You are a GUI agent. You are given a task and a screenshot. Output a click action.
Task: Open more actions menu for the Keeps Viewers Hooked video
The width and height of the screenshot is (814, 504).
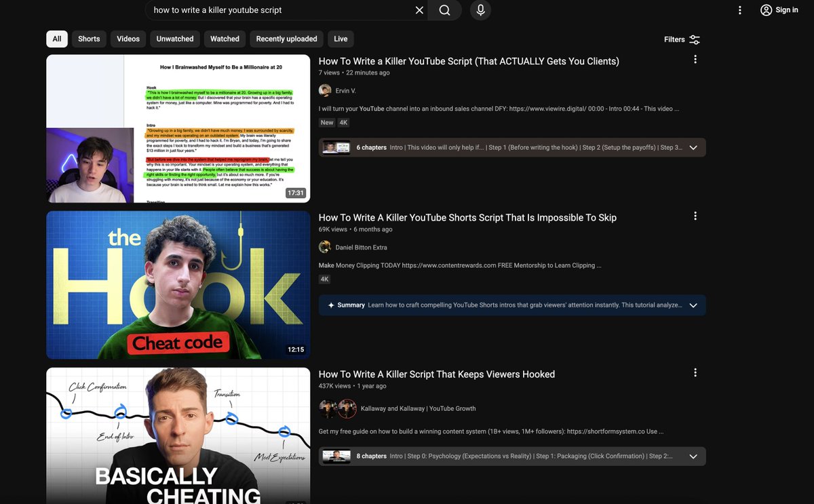pos(695,373)
